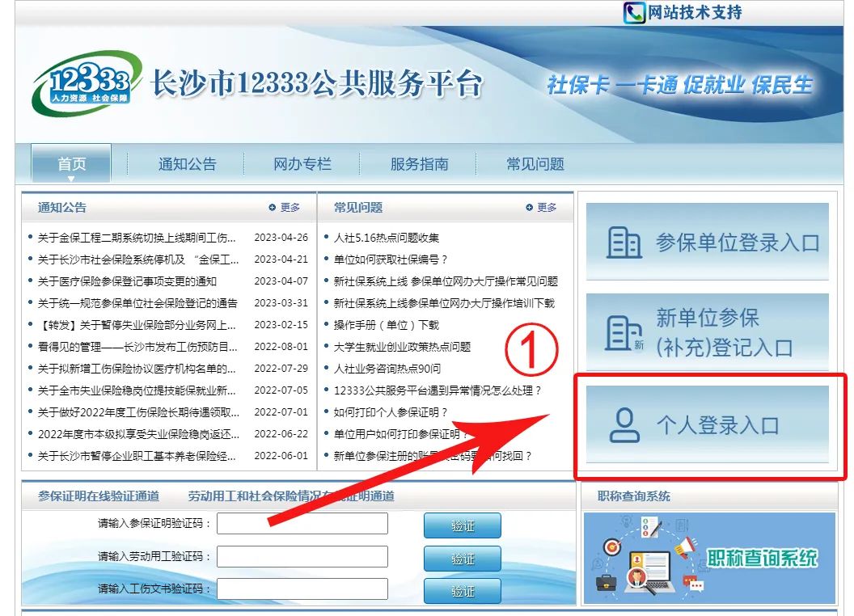Screen dimensions: 854x616
Task: Return to the 首页 tab
Action: [71, 163]
